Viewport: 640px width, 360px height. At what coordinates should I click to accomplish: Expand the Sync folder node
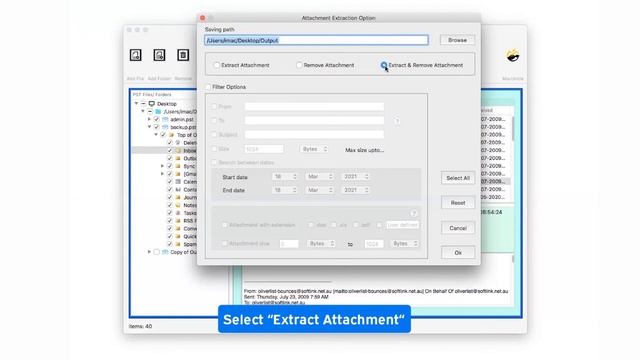tap(162, 166)
